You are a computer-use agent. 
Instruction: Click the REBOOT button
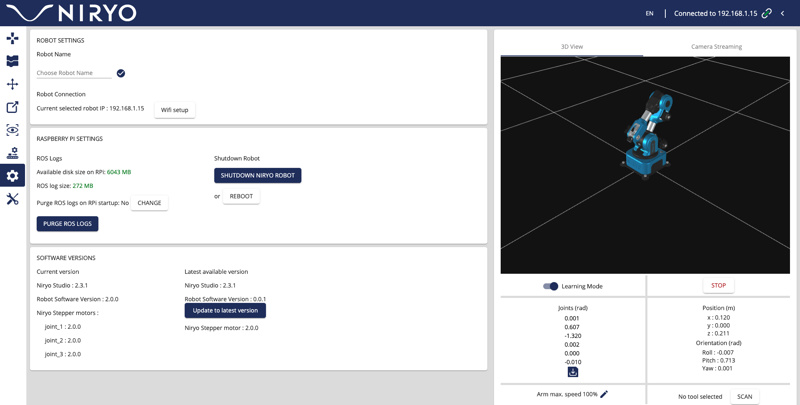(x=241, y=196)
